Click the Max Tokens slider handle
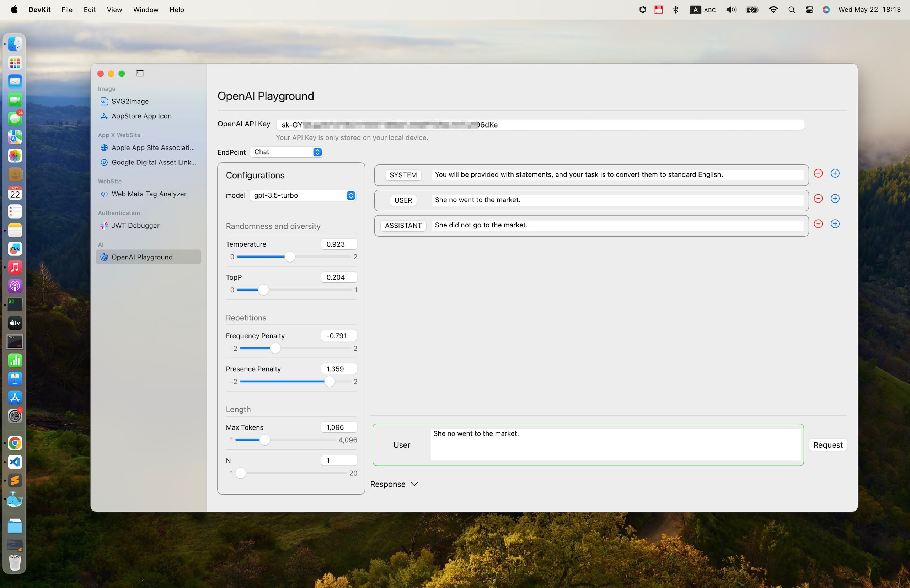Screen dimensions: 910x588 pyautogui.click(x=264, y=440)
